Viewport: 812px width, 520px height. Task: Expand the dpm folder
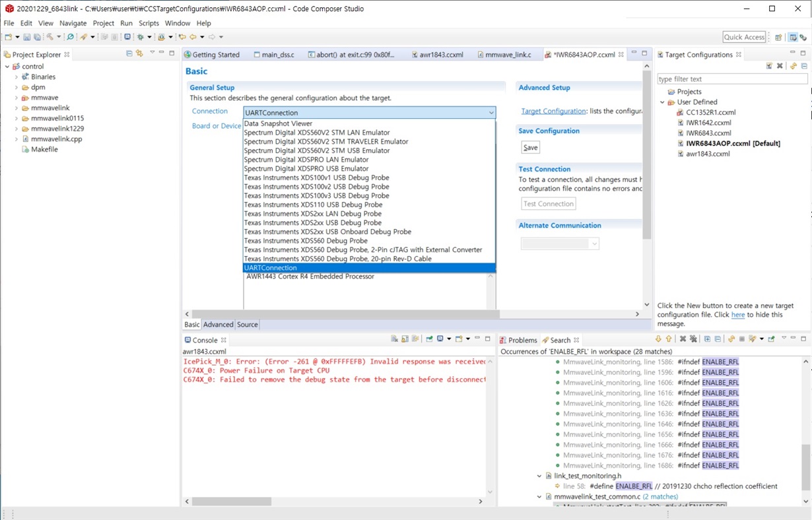pos(17,87)
